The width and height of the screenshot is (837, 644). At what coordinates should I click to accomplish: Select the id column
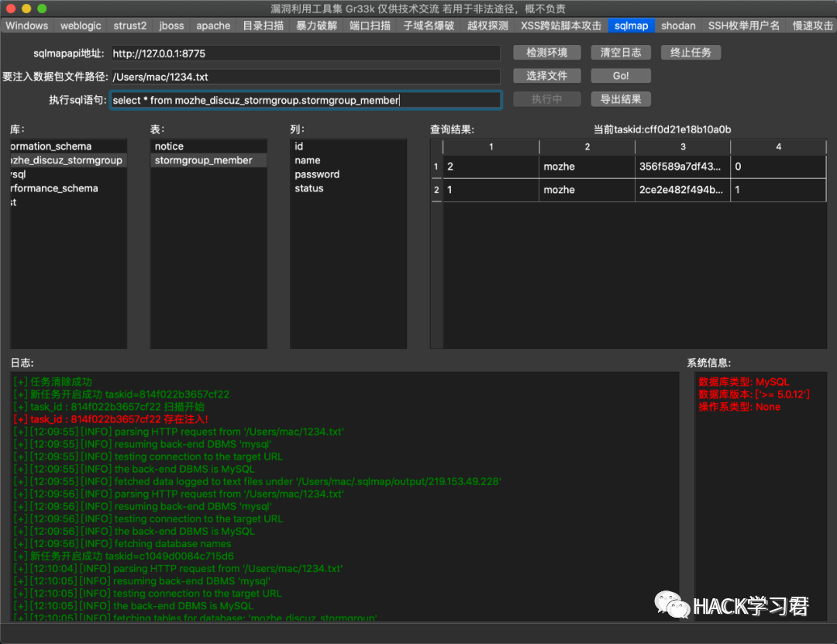pos(348,146)
